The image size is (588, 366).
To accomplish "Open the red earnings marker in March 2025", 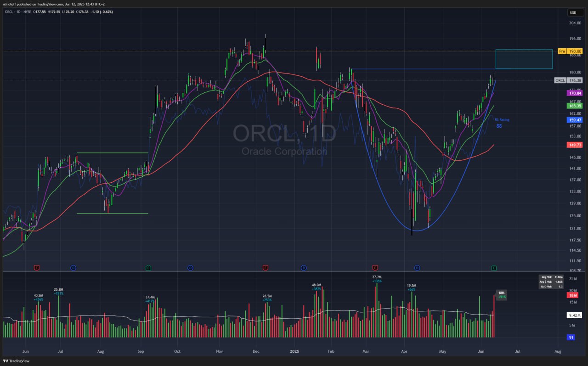I will coord(375,267).
